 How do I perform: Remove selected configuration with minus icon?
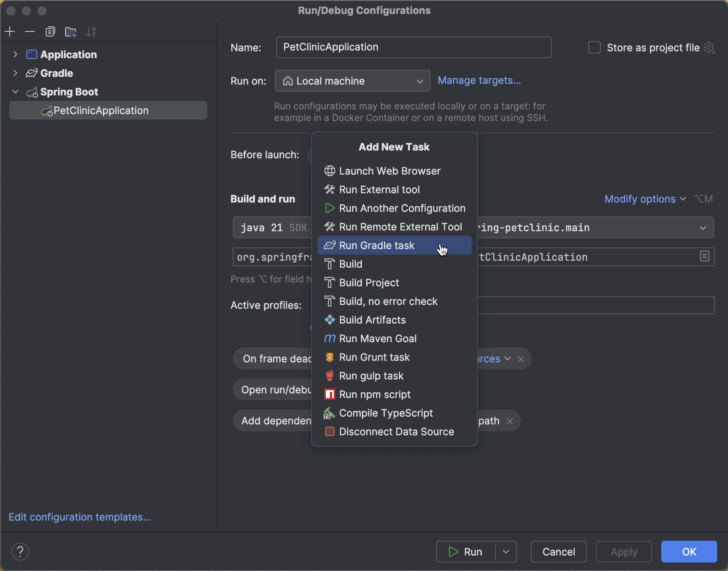click(x=30, y=31)
